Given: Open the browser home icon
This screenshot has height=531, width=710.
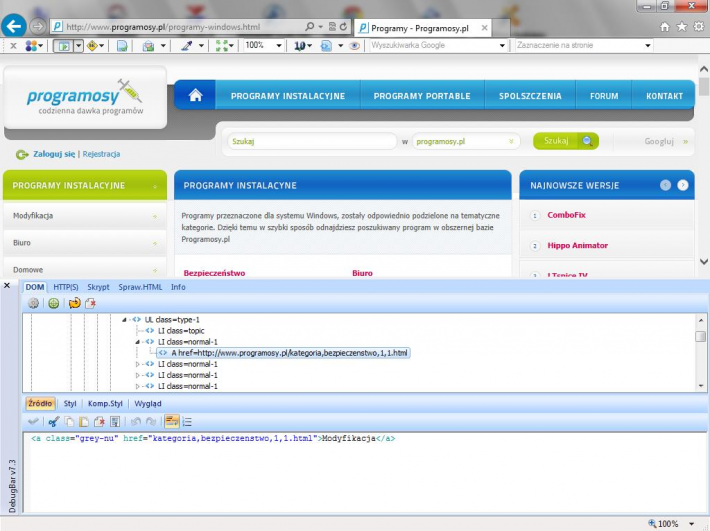Looking at the screenshot, I should pyautogui.click(x=664, y=27).
